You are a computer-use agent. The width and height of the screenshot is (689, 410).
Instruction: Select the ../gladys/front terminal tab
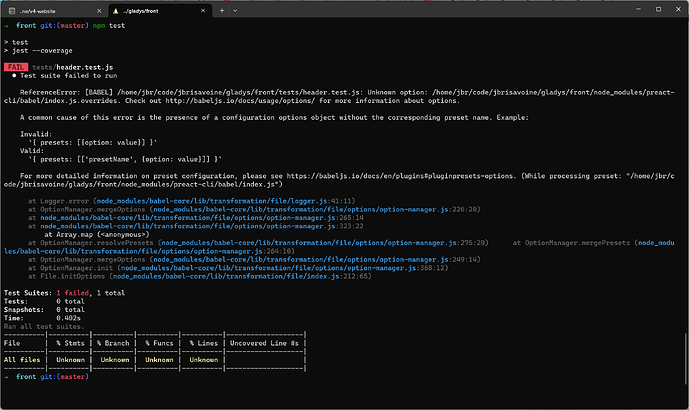tap(160, 11)
